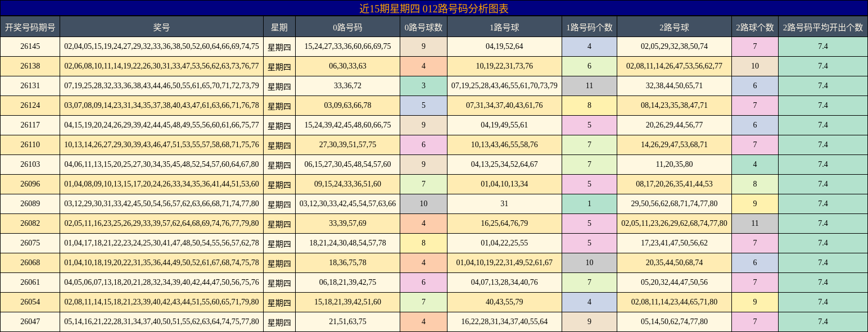This screenshot has width=868, height=332.
Task: Click the 奖号 cell starting 10,13,14,26,27
Action: pos(161,145)
